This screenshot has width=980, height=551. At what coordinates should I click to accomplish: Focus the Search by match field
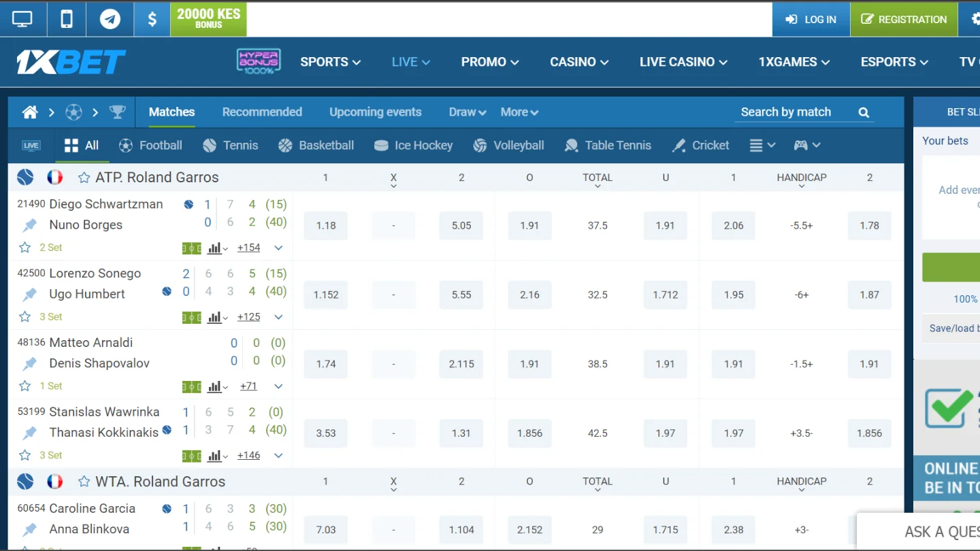coord(795,112)
